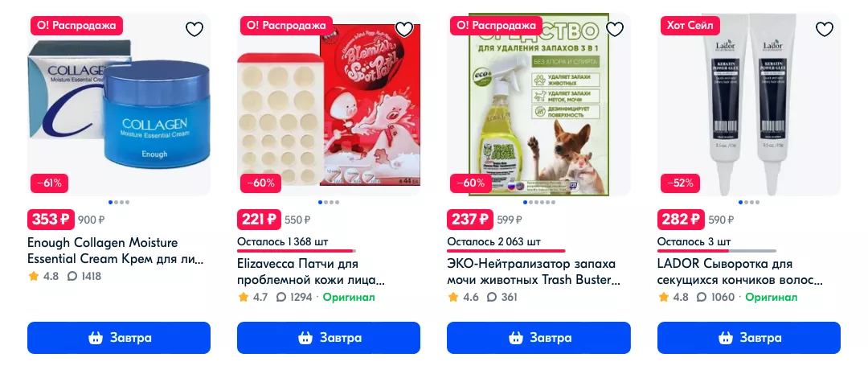This screenshot has width=868, height=370.
Task: Open Enough Collagen Moisture Essential Cream title
Action: tap(115, 251)
